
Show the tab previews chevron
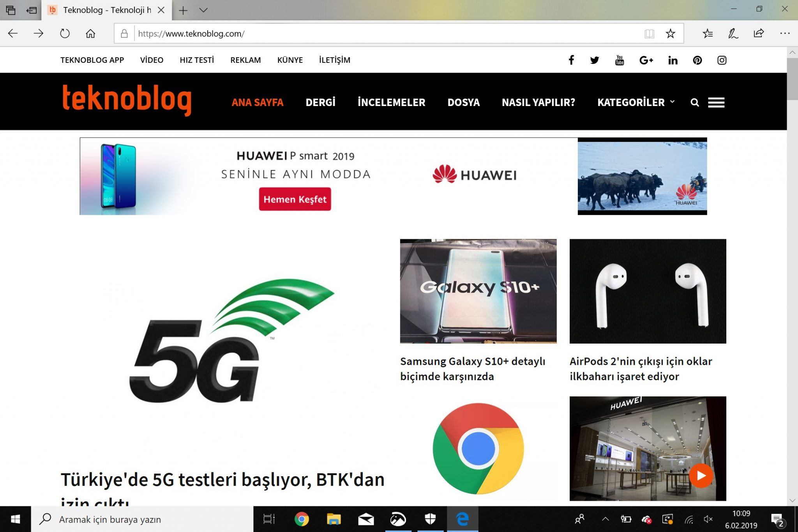pos(203,10)
